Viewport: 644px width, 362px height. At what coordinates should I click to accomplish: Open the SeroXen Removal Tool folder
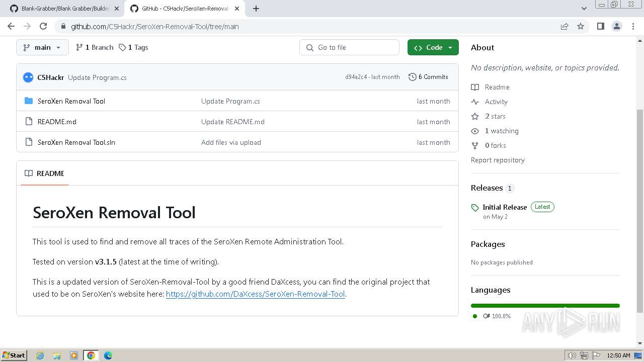[71, 101]
